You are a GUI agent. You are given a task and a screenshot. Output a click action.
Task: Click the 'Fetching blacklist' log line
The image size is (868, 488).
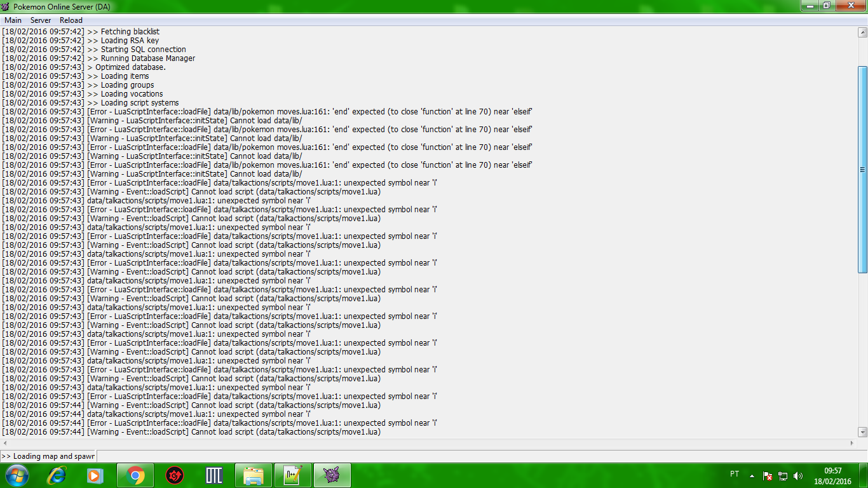(x=81, y=32)
